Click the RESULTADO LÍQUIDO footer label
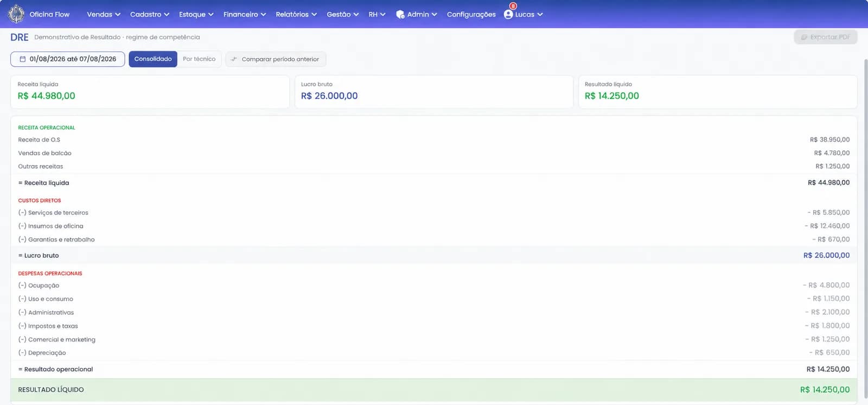Image resolution: width=868 pixels, height=405 pixels. click(x=51, y=390)
